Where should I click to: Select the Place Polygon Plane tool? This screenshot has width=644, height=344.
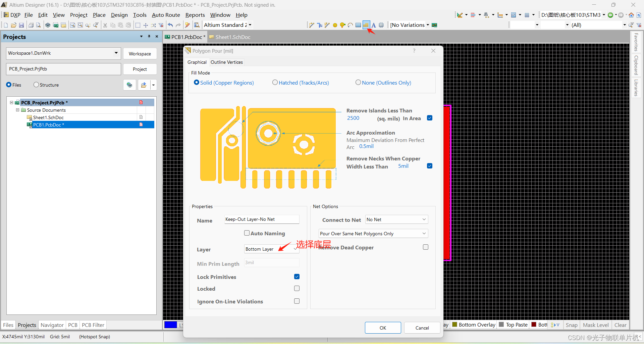366,25
